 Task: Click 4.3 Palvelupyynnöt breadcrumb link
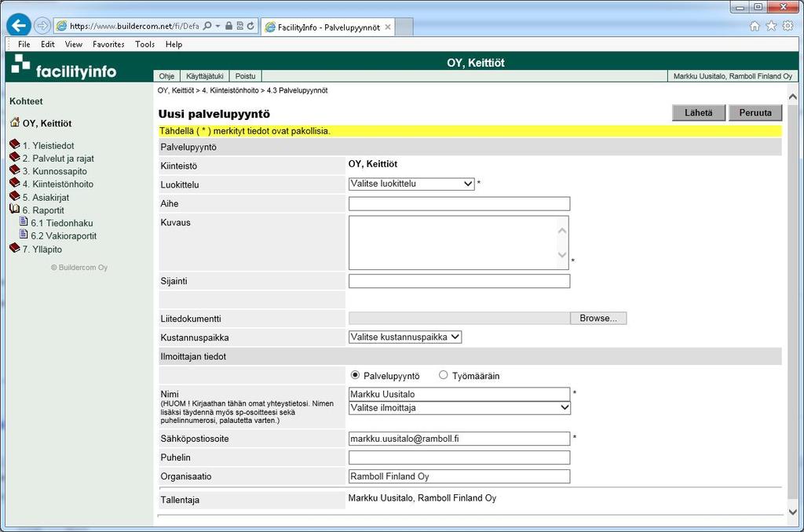click(x=298, y=90)
